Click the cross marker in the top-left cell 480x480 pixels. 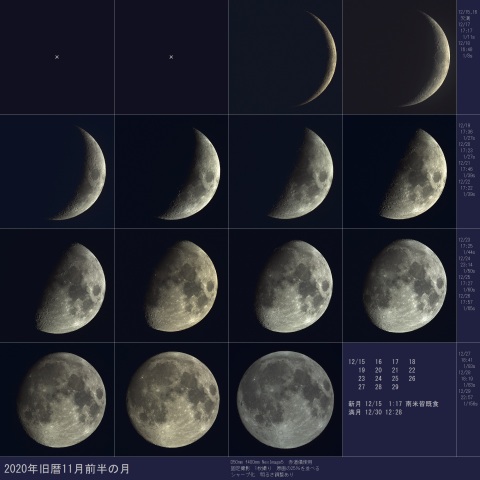[57, 57]
